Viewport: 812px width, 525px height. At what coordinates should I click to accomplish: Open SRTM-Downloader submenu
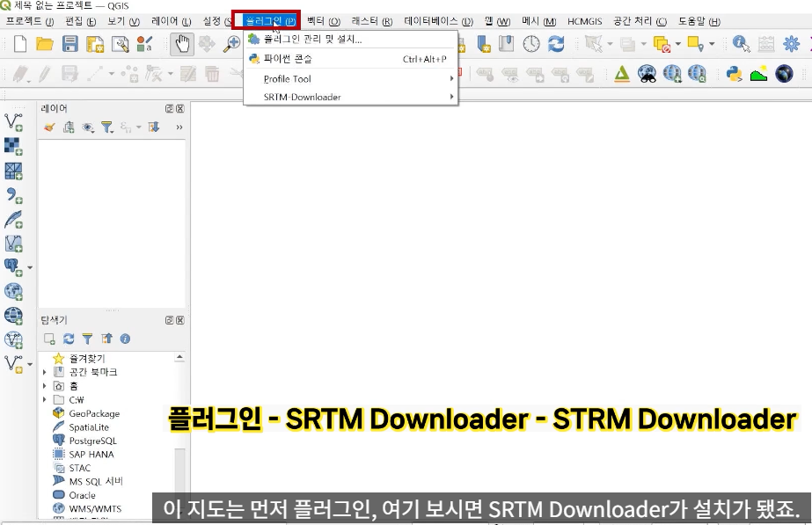351,97
